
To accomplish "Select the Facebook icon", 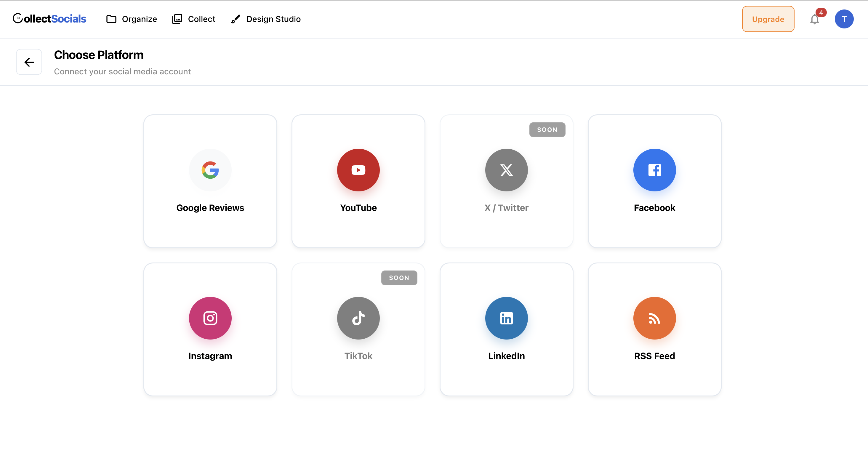I will click(654, 170).
